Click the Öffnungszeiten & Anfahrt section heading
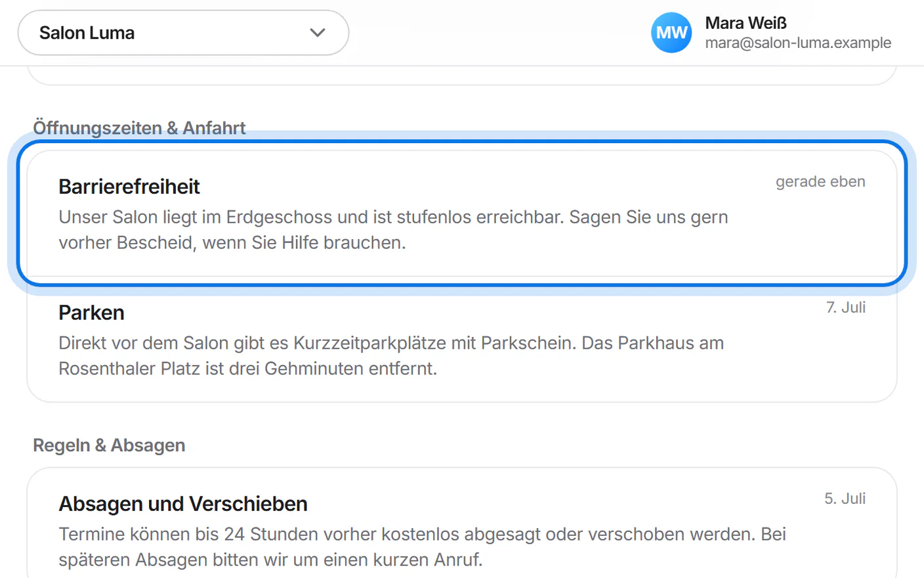The image size is (924, 578). [139, 127]
